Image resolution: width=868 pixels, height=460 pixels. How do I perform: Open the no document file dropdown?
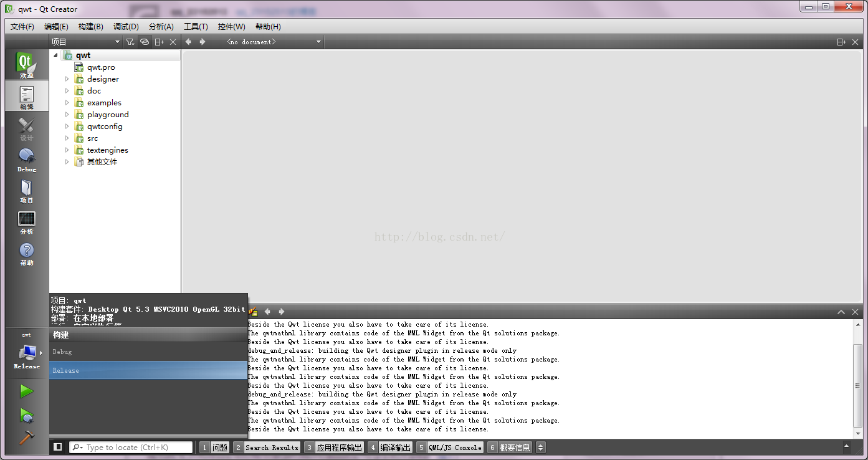point(273,42)
